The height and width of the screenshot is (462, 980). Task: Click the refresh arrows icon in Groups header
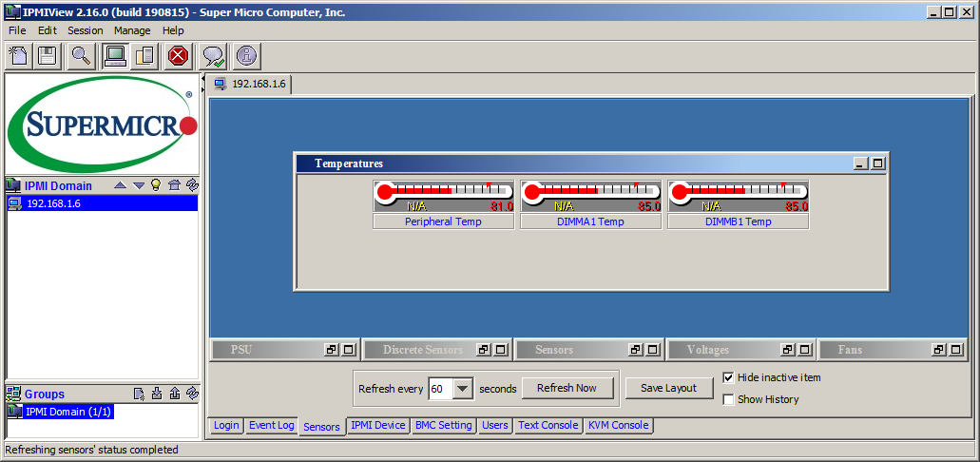[193, 394]
